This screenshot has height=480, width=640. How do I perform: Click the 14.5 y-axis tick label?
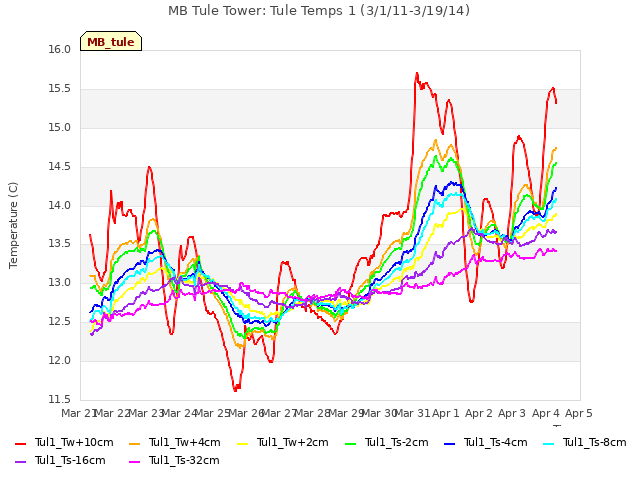click(x=60, y=167)
